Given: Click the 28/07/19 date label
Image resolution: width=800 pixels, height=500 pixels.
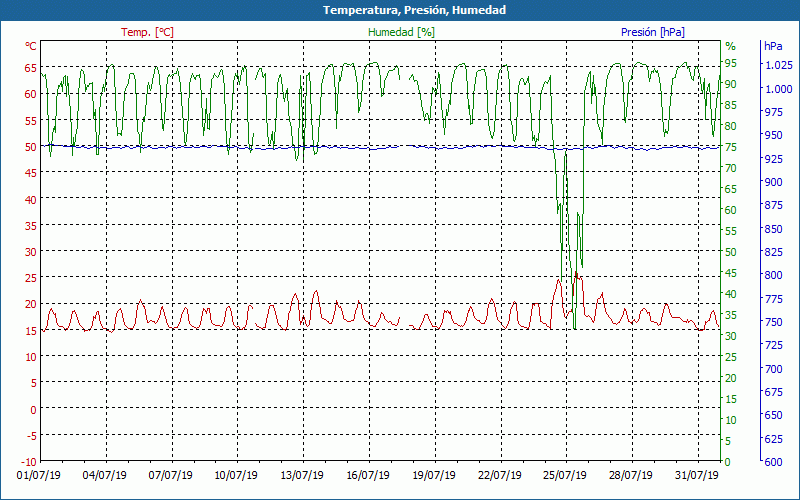Looking at the screenshot, I should point(631,476).
